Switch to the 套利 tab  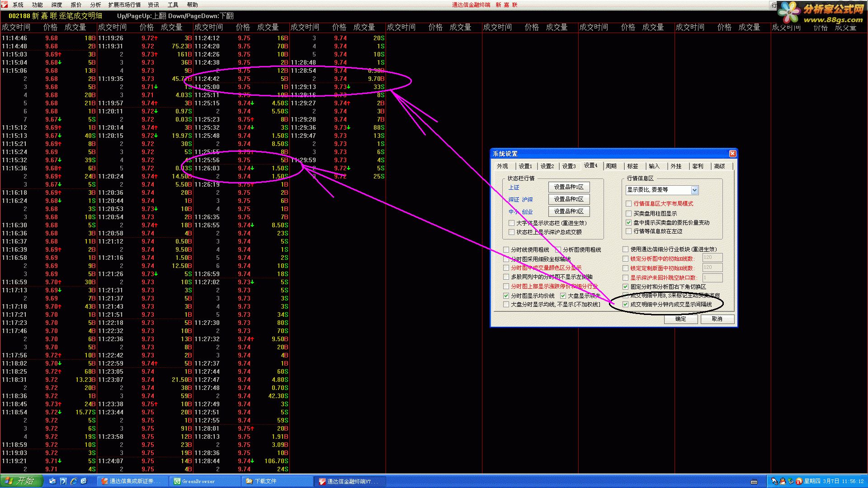click(x=698, y=166)
